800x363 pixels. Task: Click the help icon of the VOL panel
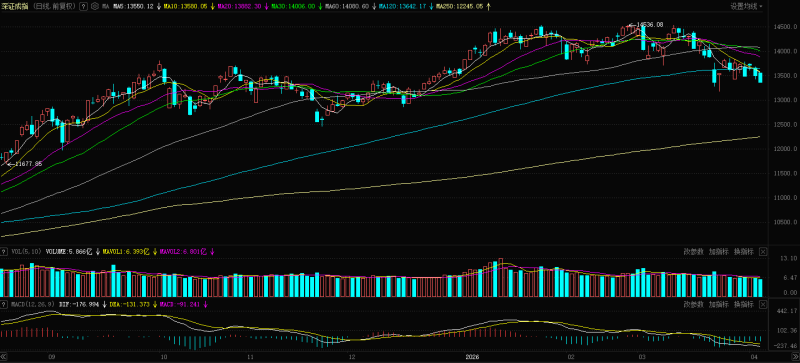point(4,252)
